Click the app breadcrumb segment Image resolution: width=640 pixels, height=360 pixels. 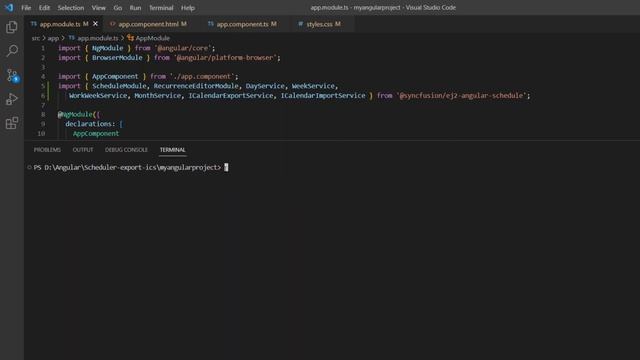pos(53,38)
